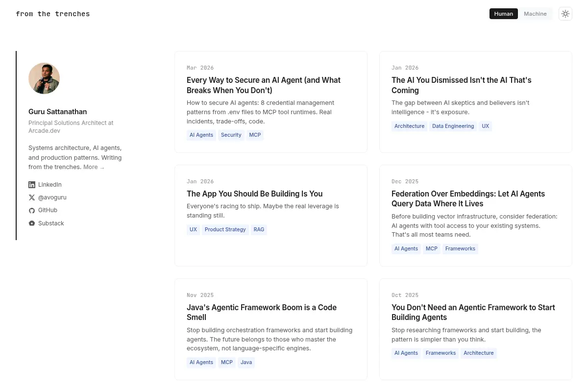Select the Data Engineering tag

pyautogui.click(x=453, y=126)
